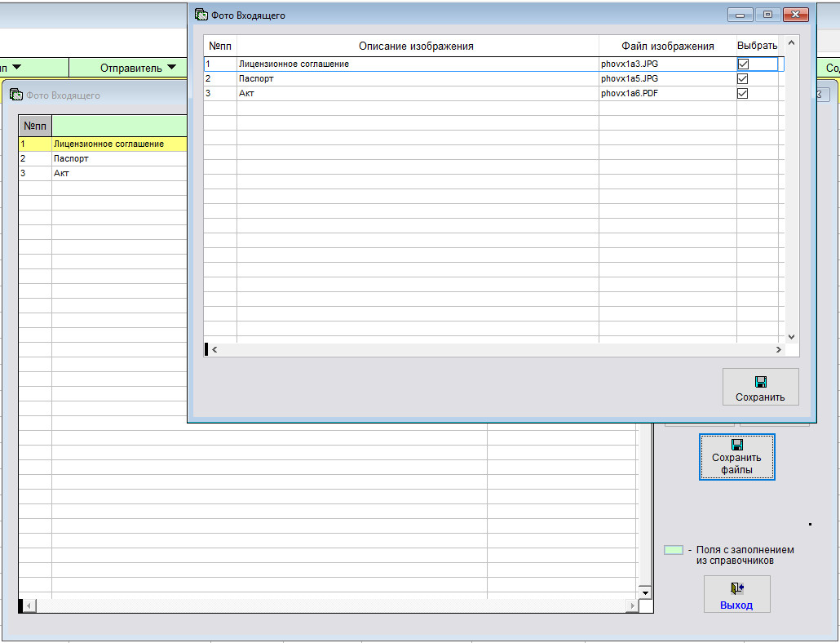
Task: Click the right arrow of front grid's horizontal scrollbar
Action: [779, 349]
